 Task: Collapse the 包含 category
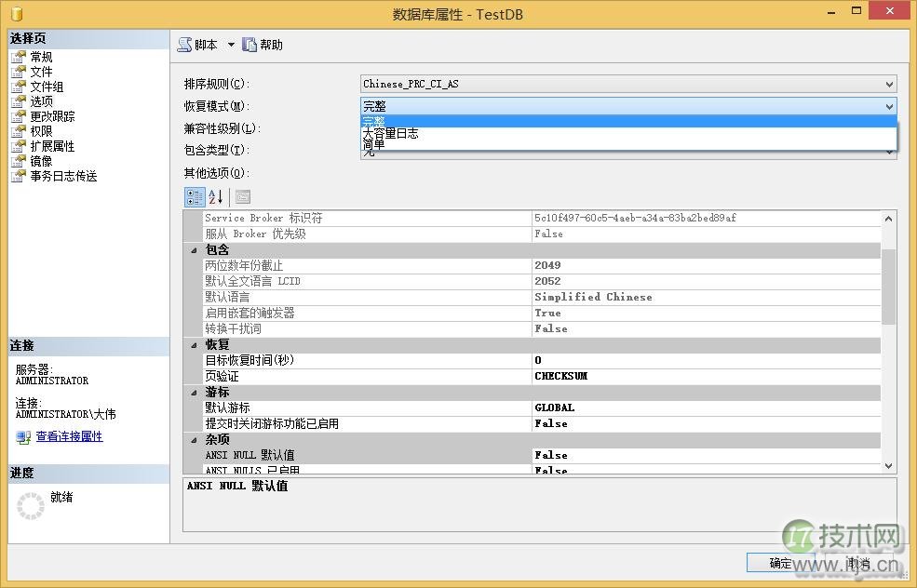(194, 250)
